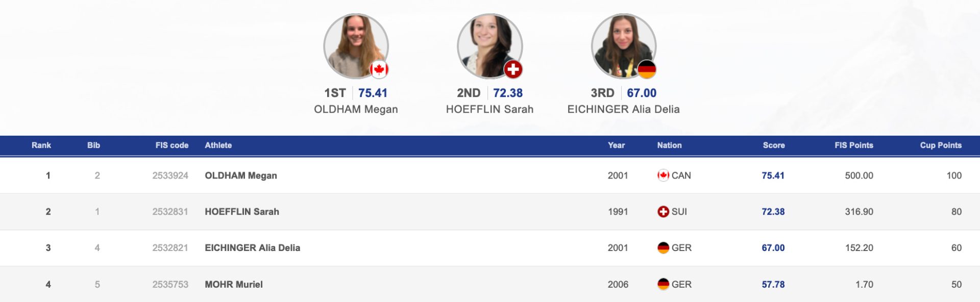Click the podium name OLDHAM Megan under 1ST
The image size is (980, 302).
356,109
